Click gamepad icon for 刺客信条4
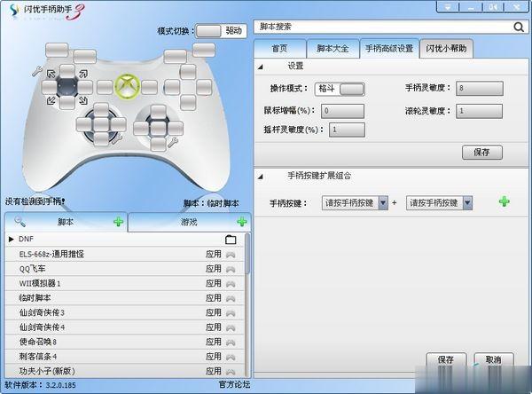Screen dimensions: 532x394 [x=231, y=357]
